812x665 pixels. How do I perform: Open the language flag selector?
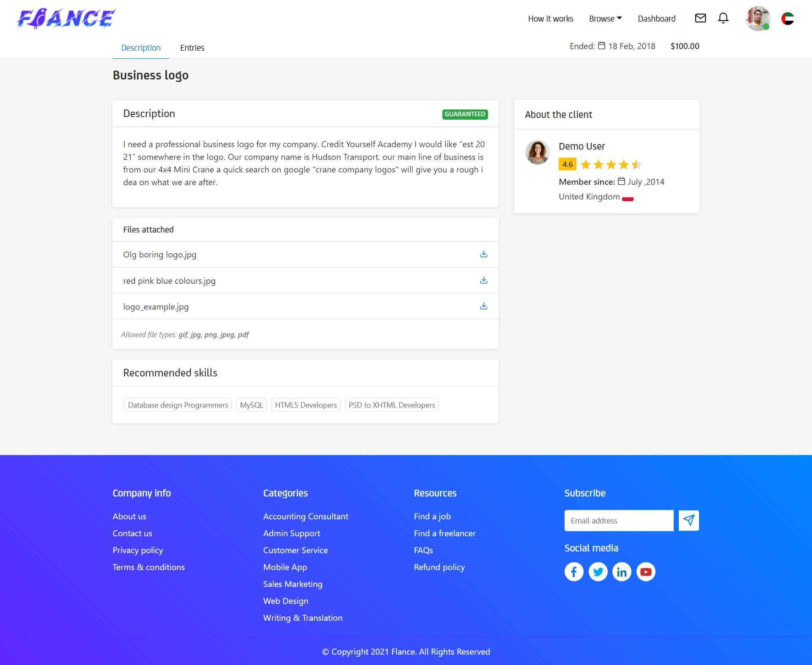pyautogui.click(x=787, y=19)
